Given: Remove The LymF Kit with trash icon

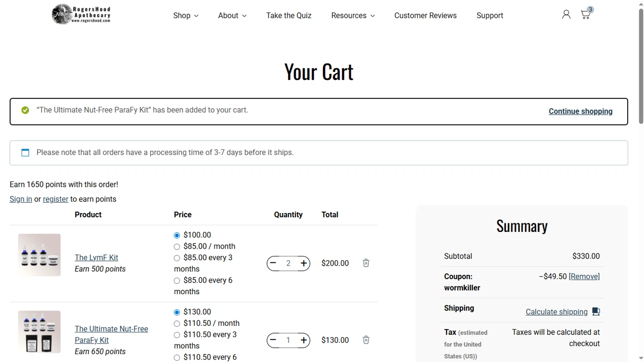Looking at the screenshot, I should tap(366, 263).
